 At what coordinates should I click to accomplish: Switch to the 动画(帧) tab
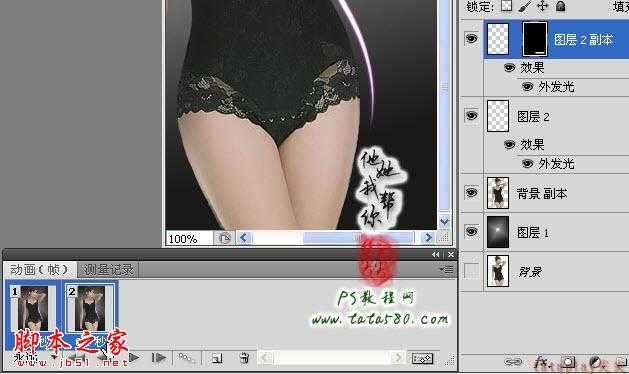(39, 270)
